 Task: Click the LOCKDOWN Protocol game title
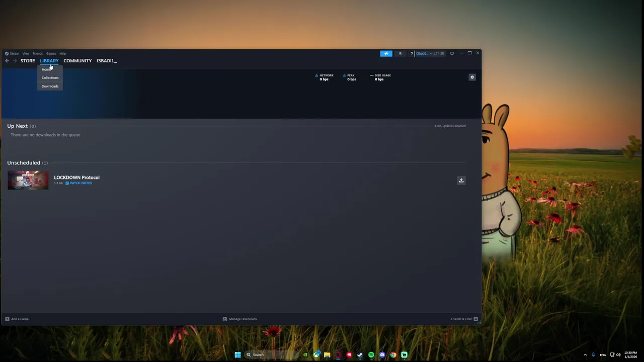(76, 177)
